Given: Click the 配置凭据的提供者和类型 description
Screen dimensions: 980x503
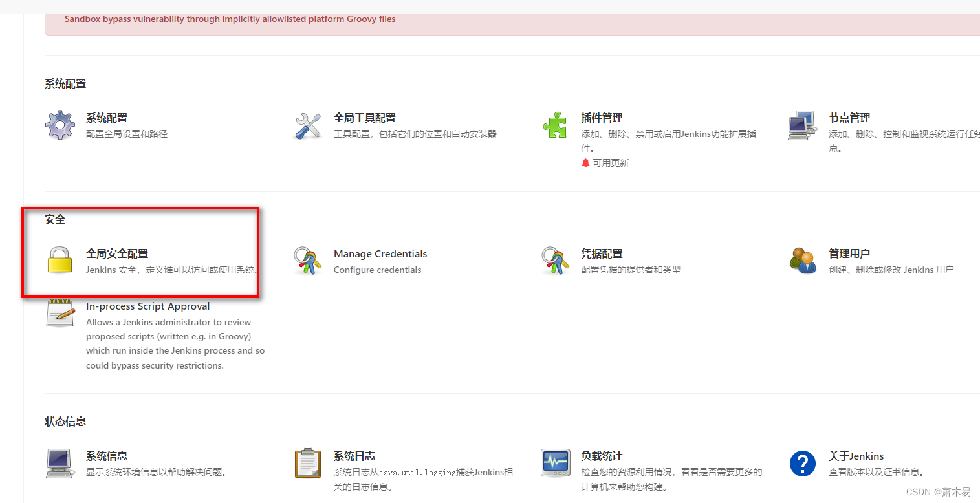Looking at the screenshot, I should [x=631, y=270].
